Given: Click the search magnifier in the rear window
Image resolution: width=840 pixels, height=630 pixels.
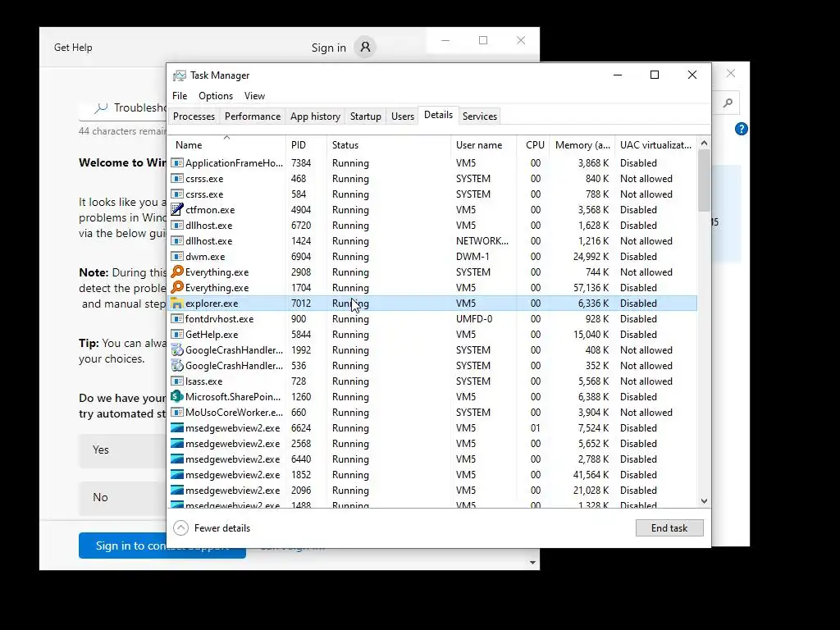Looking at the screenshot, I should pos(728,103).
